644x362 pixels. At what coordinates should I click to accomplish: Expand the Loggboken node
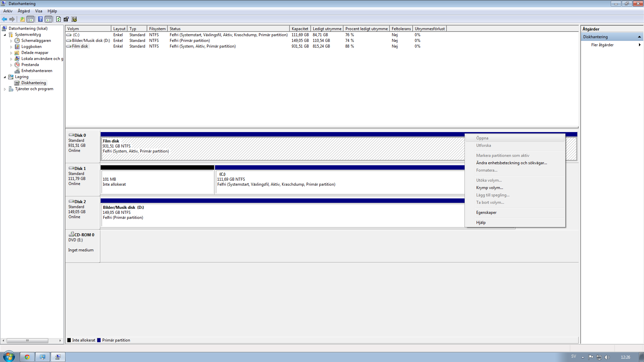click(x=11, y=47)
